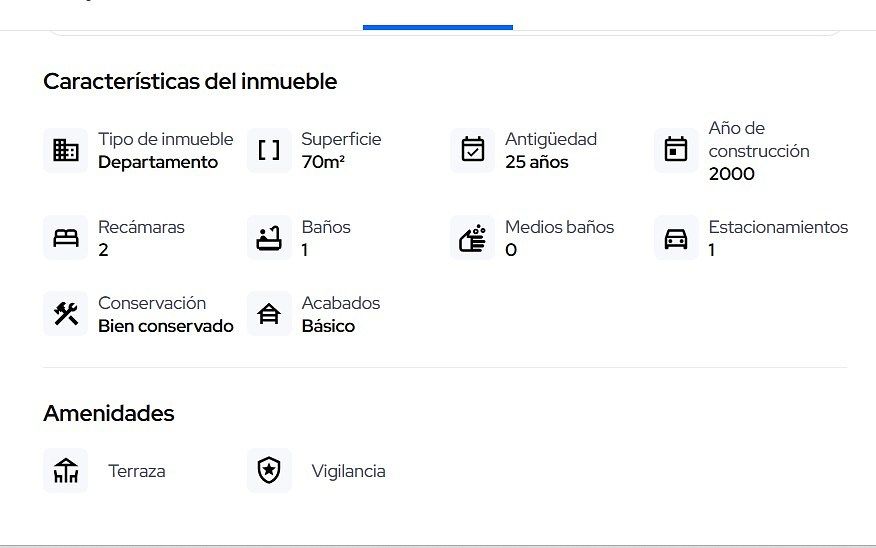The height and width of the screenshot is (548, 876).
Task: Click the Acabados house icon
Action: [269, 314]
